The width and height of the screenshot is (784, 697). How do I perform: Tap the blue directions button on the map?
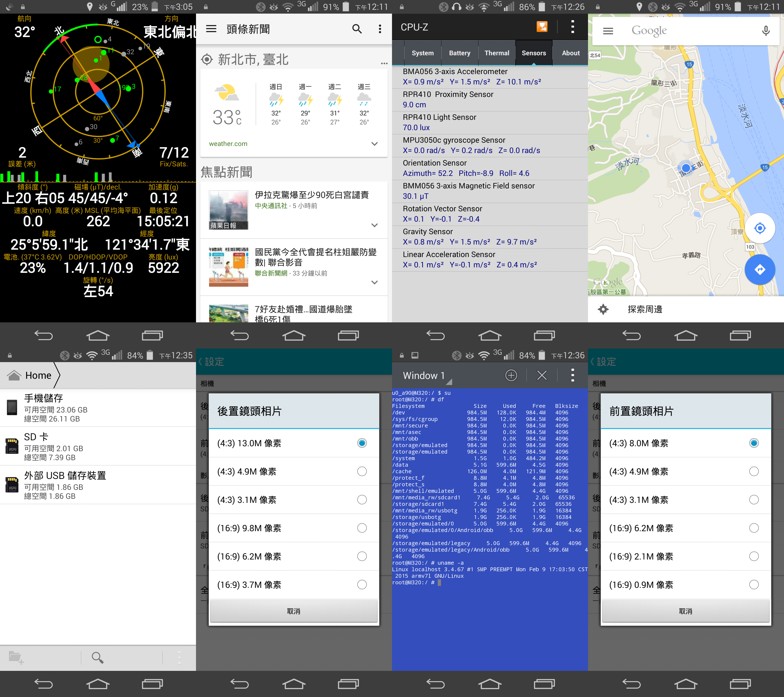(759, 269)
